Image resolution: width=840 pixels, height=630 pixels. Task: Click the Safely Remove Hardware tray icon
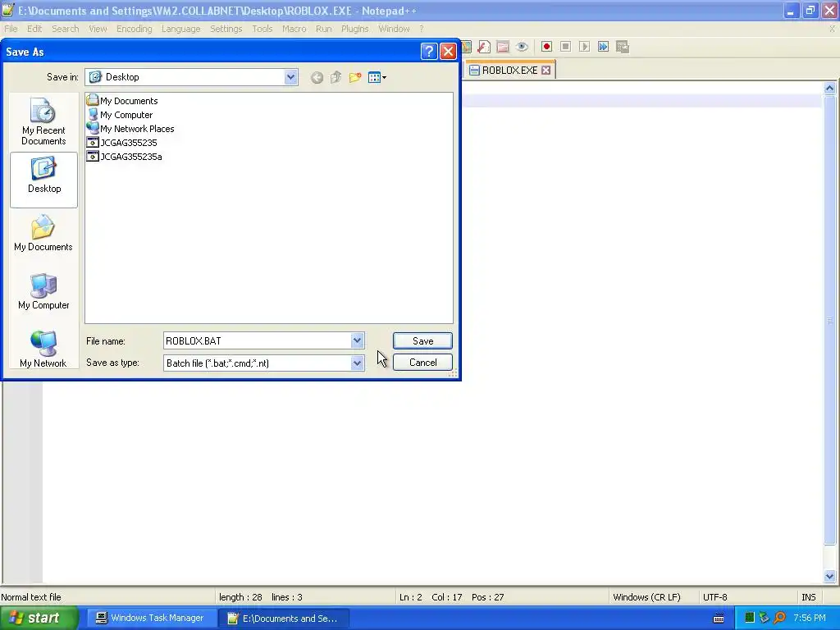764,619
